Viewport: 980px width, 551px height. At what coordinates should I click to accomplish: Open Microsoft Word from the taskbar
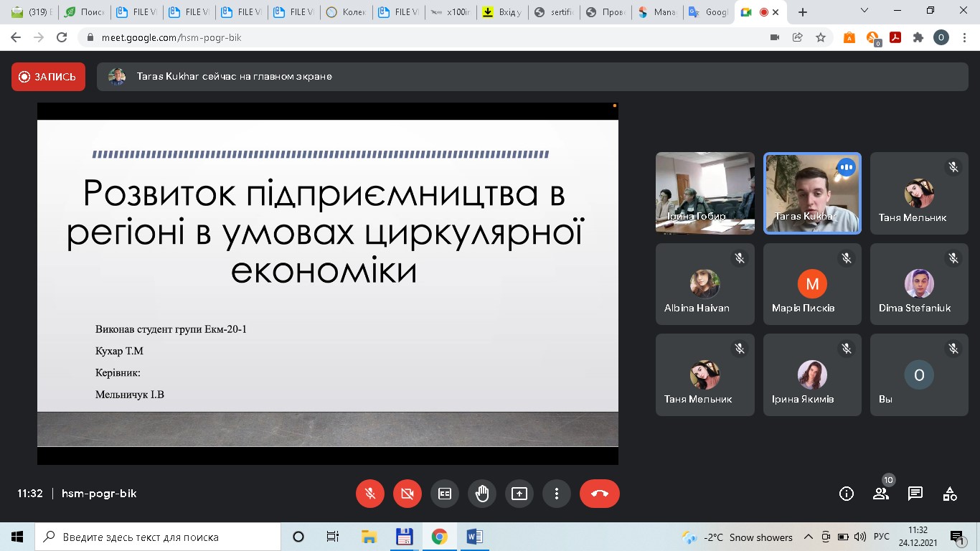point(475,537)
